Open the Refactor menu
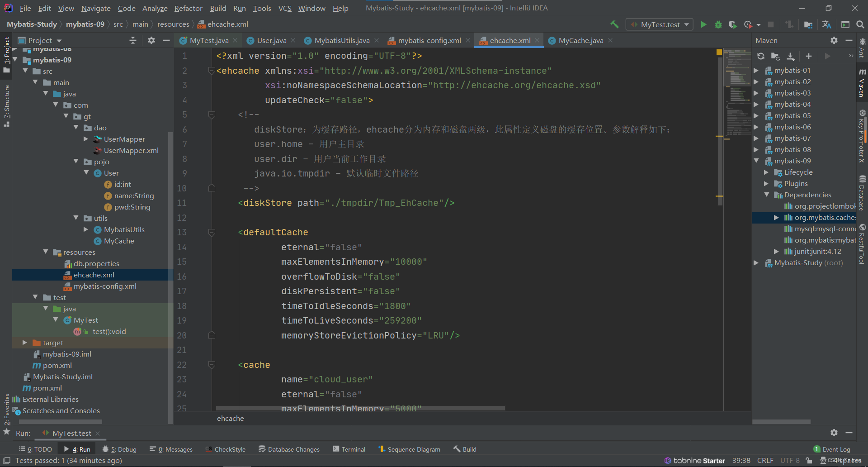868x467 pixels. [x=189, y=8]
